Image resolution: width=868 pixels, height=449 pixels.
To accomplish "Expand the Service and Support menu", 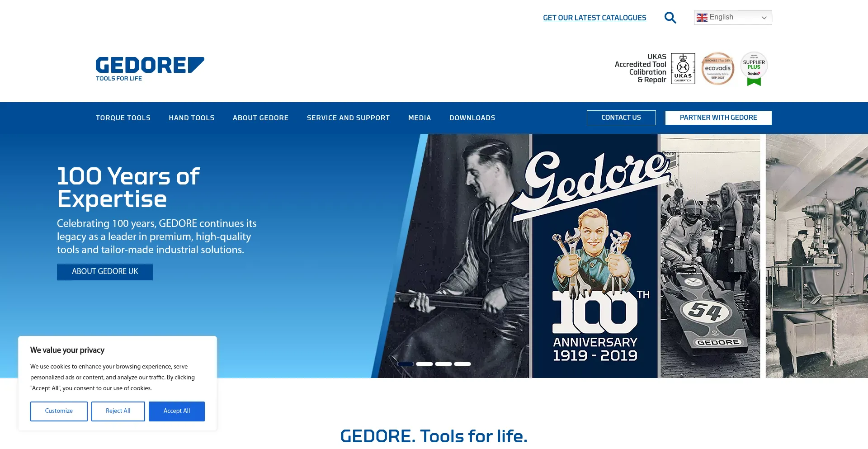I will (348, 118).
